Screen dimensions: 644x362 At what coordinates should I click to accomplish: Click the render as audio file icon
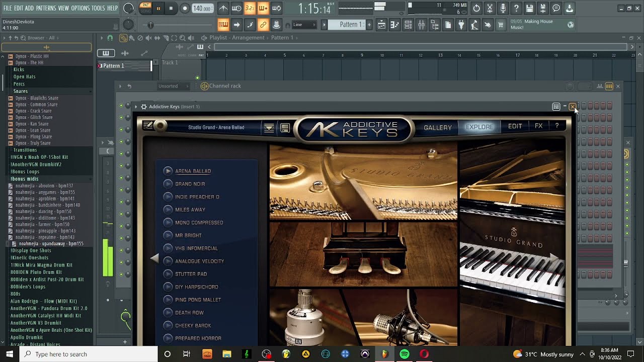click(x=542, y=9)
